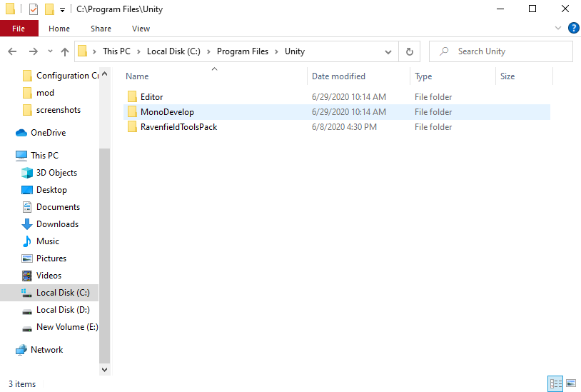Viewport: 581px width, 392px height.
Task: Open Music in navigation pane
Action: 41,241
